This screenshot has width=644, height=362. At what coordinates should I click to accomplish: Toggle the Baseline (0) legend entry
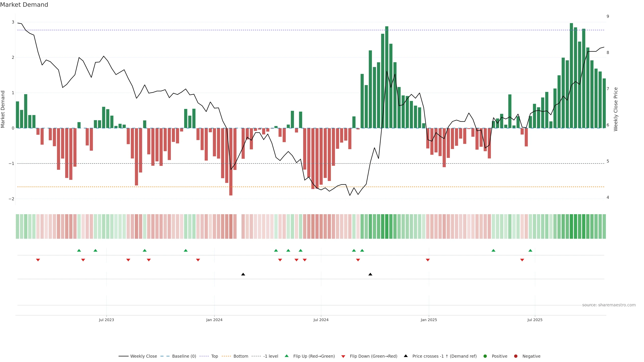184,356
